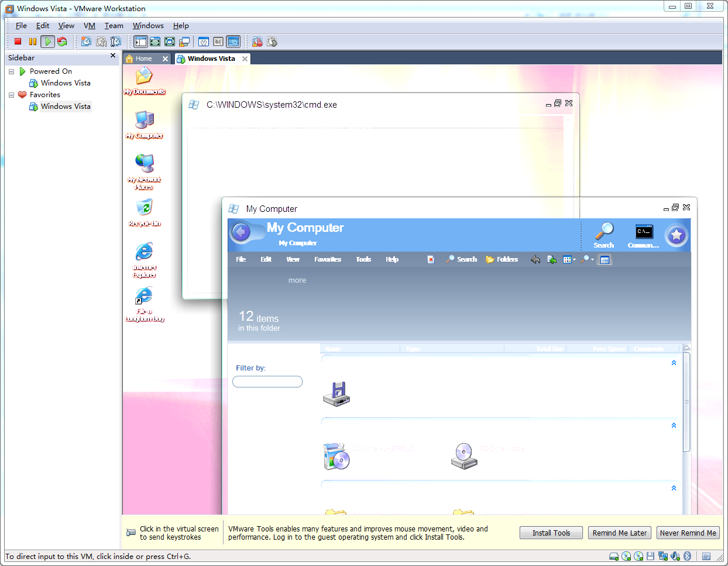The width and height of the screenshot is (728, 566).
Task: Collapse the Powered On tree group
Action: 11,71
